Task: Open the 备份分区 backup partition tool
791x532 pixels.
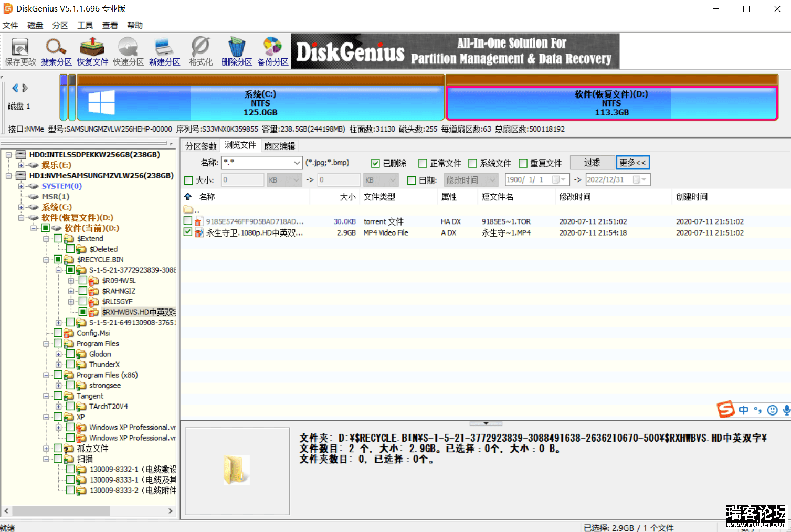Action: click(x=272, y=51)
